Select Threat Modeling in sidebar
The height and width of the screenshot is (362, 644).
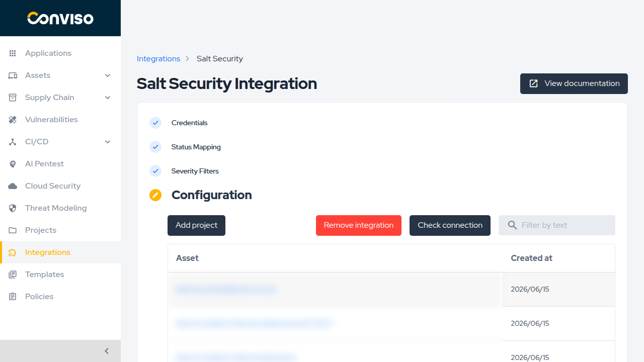[x=60, y=208]
